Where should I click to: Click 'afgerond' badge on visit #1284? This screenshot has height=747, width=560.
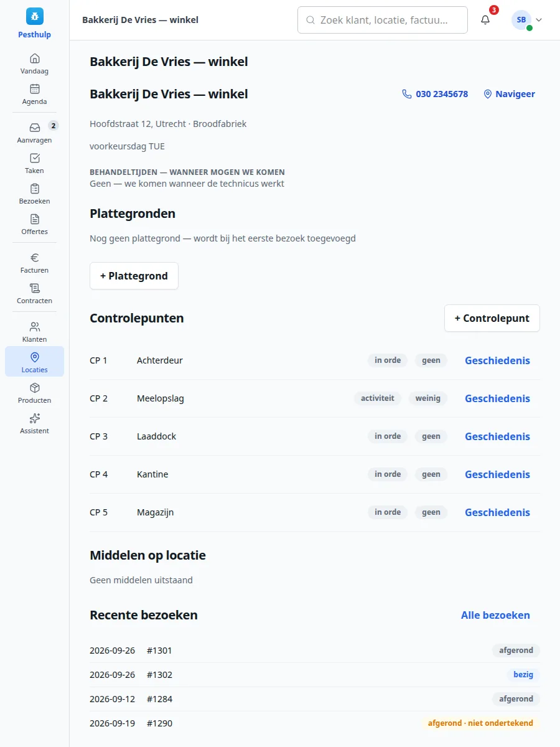516,699
